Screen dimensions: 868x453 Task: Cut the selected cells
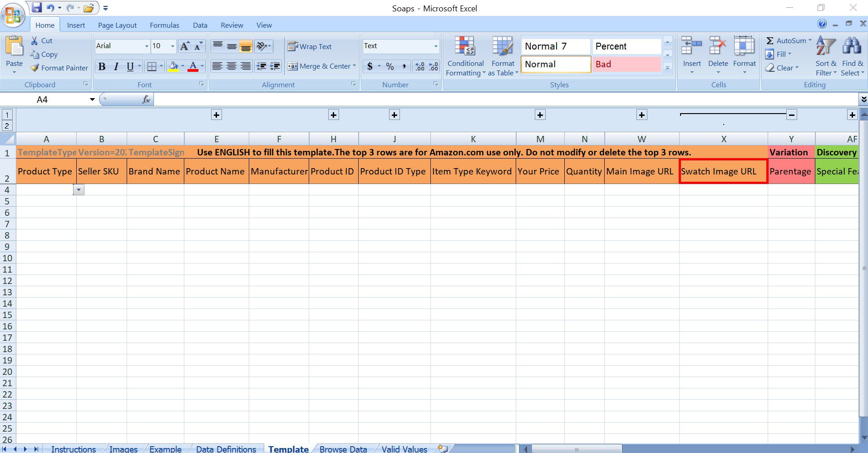(x=41, y=40)
